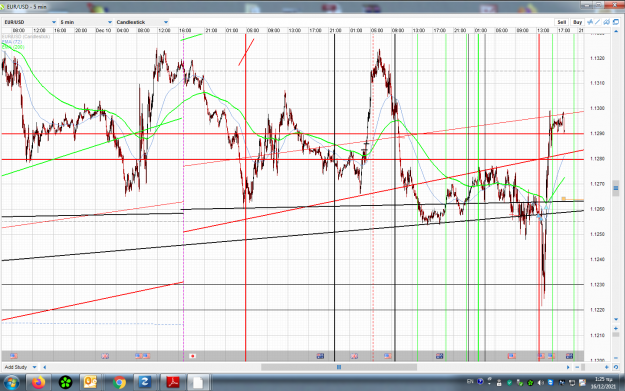Click the EMA (200) indicator label

13,47
